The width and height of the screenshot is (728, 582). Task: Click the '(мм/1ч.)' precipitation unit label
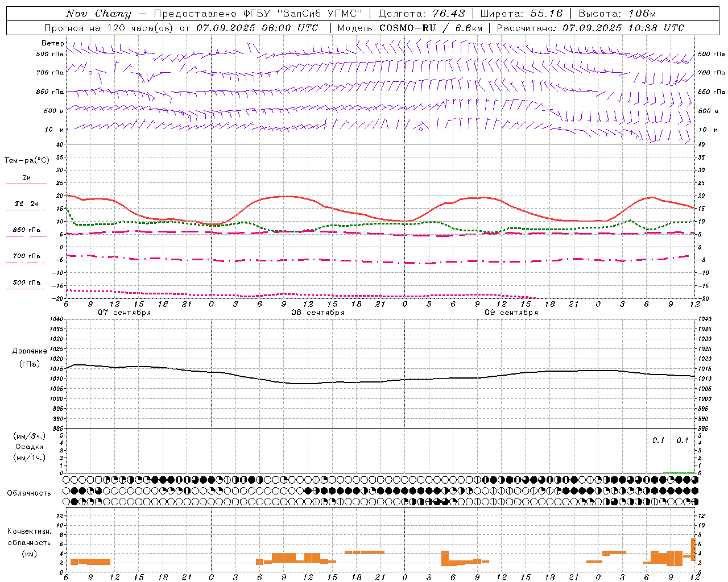pyautogui.click(x=30, y=458)
